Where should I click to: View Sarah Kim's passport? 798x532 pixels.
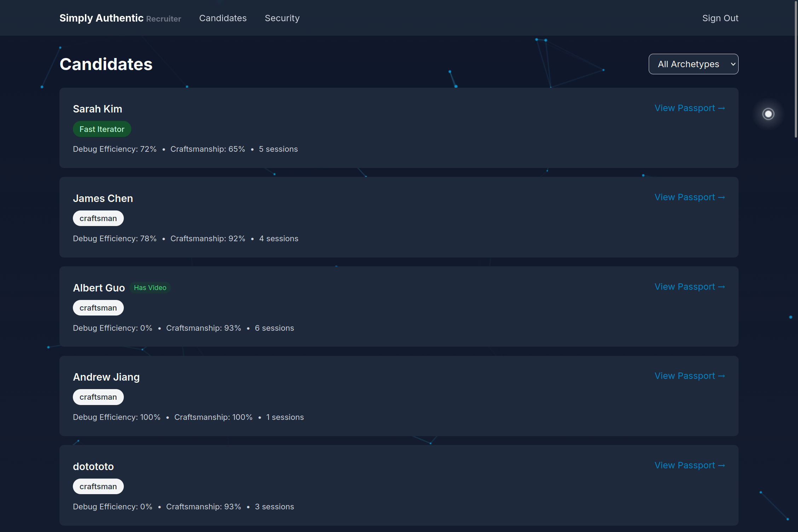(x=689, y=108)
